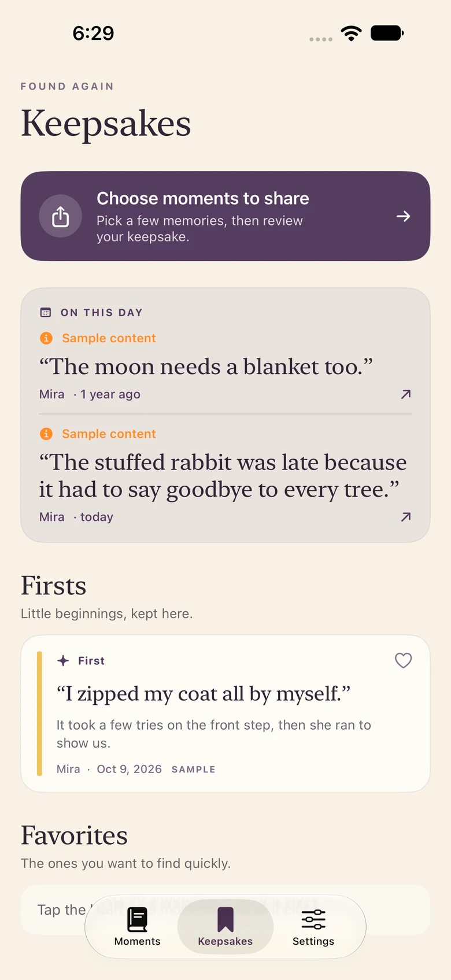Tap the right arrow on the share banner

pos(404,216)
